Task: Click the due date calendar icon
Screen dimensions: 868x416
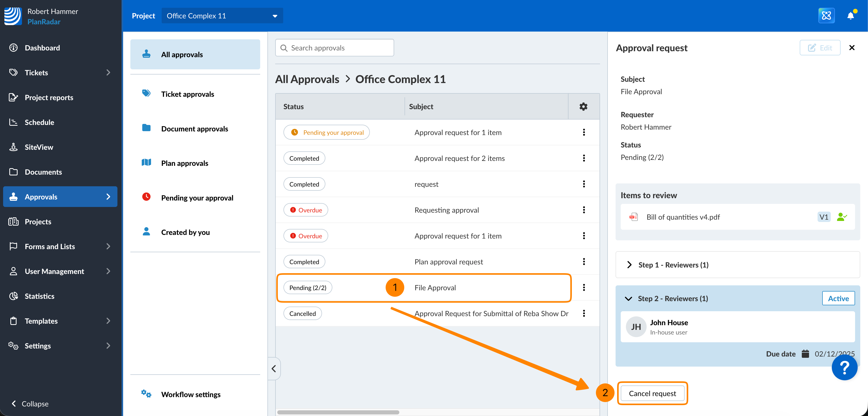Action: (805, 354)
